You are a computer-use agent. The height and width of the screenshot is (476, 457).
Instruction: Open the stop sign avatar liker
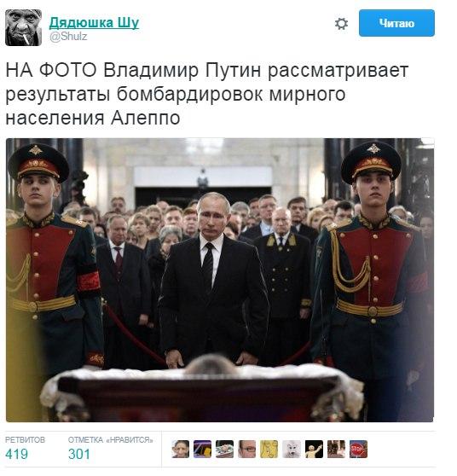pos(358,449)
